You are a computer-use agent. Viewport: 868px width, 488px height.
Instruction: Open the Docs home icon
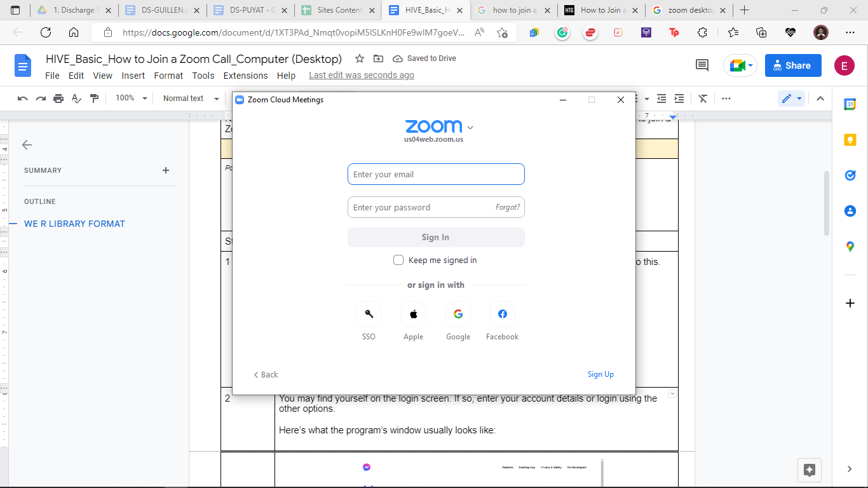click(x=23, y=65)
